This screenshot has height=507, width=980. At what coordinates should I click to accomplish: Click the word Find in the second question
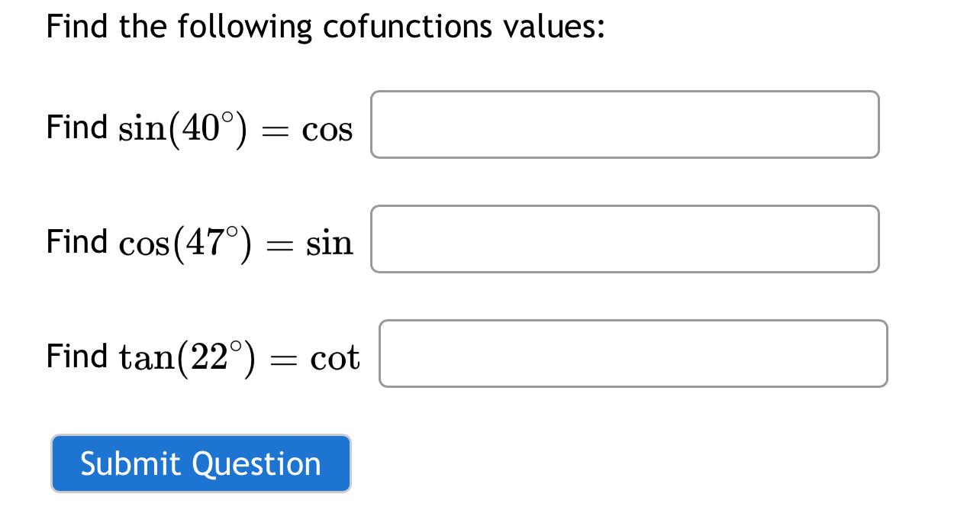click(76, 241)
